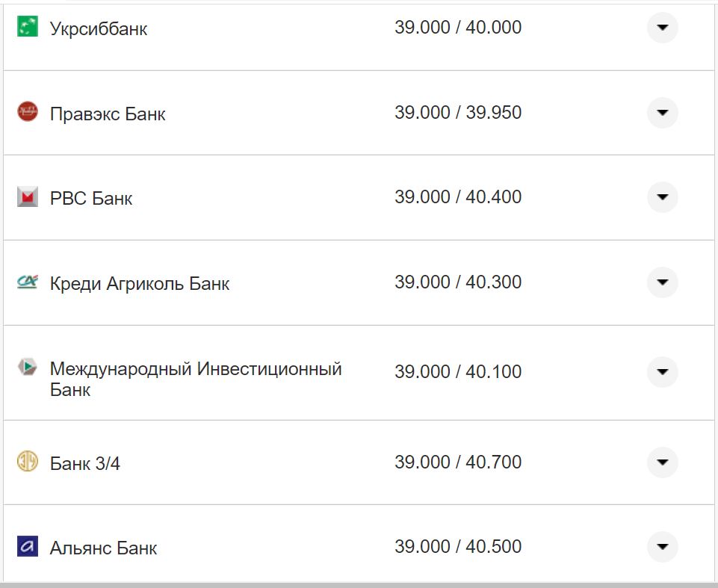
Task: Click the rate 39.000 / 40.700 for Банк 3/4
Action: tap(459, 462)
